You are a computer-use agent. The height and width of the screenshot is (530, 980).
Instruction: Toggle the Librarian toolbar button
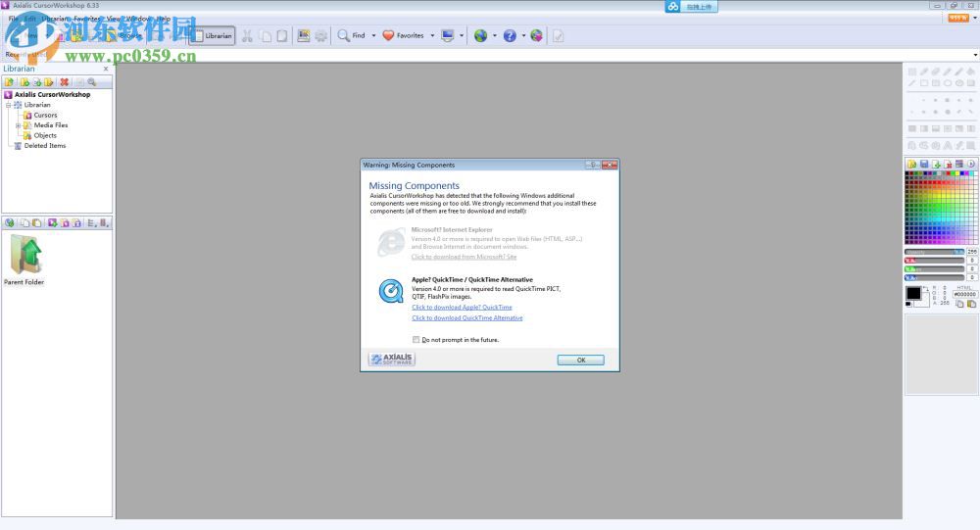click(212, 35)
